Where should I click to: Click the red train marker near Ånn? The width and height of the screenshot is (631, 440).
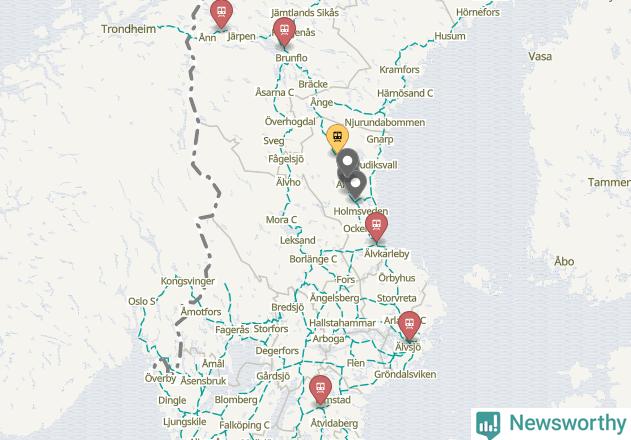[x=221, y=13]
